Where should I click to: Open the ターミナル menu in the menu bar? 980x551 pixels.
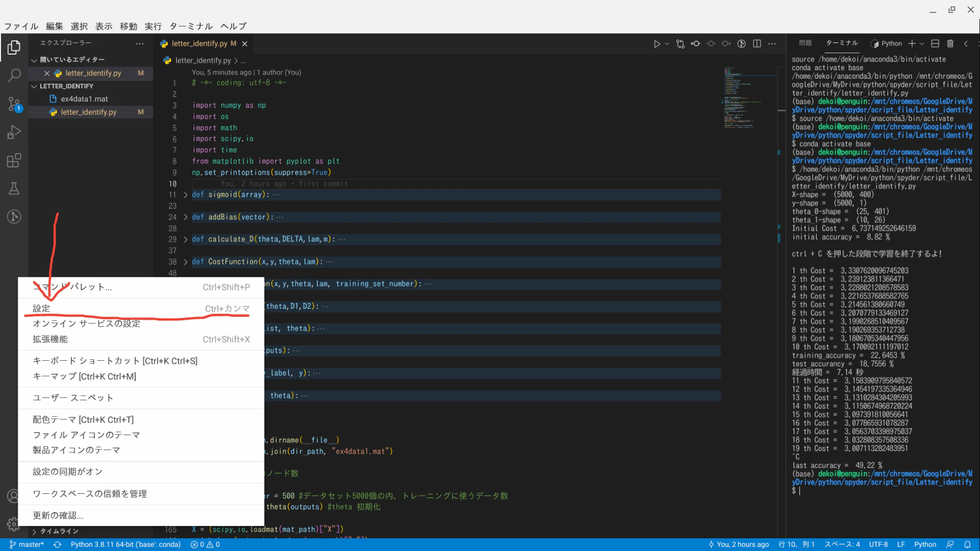(190, 26)
